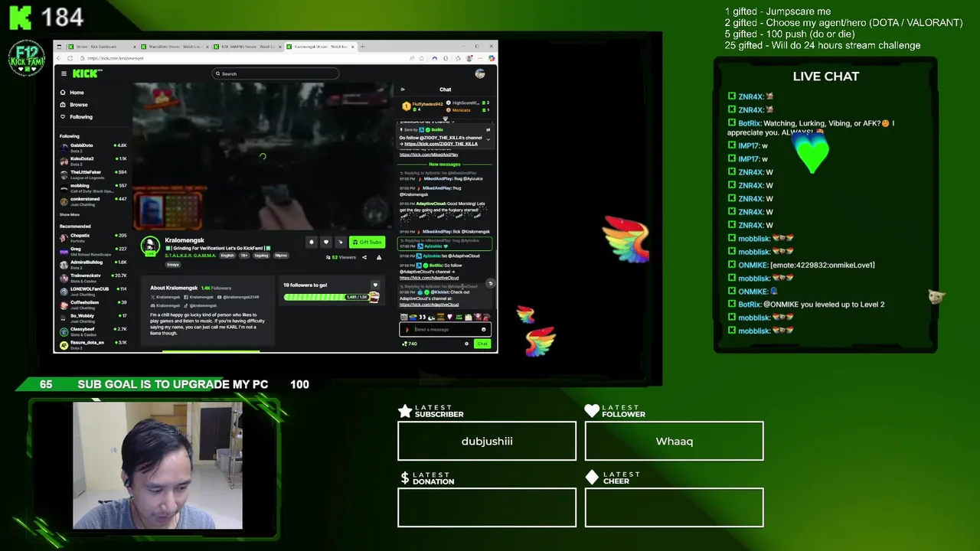Open a new browser tab
Screen dimensions: 980x551
click(x=363, y=47)
